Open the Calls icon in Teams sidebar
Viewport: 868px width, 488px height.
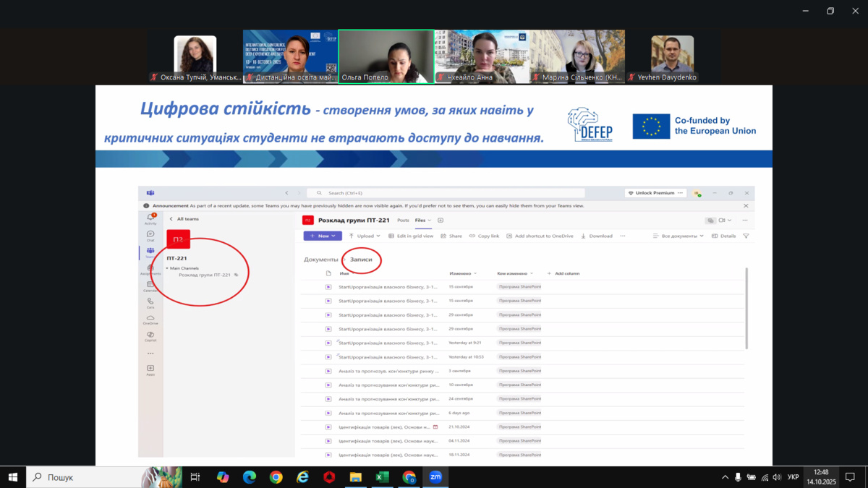coord(150,303)
